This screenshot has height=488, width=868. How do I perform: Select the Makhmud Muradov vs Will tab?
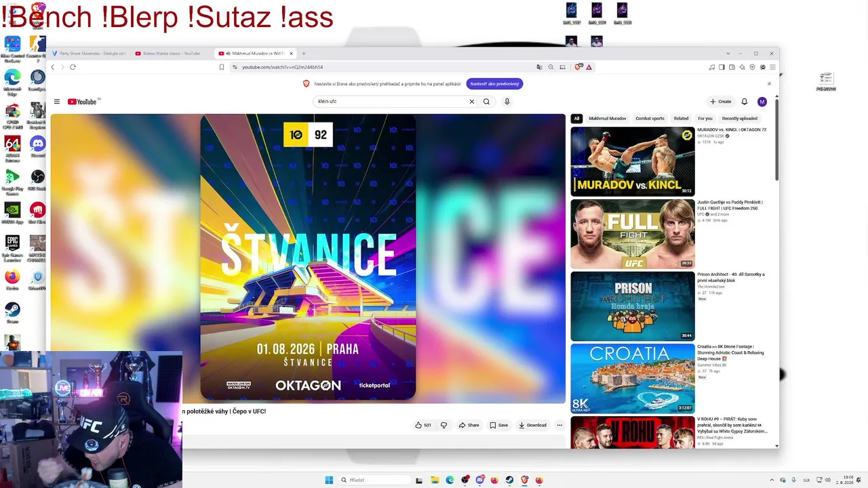click(x=256, y=54)
